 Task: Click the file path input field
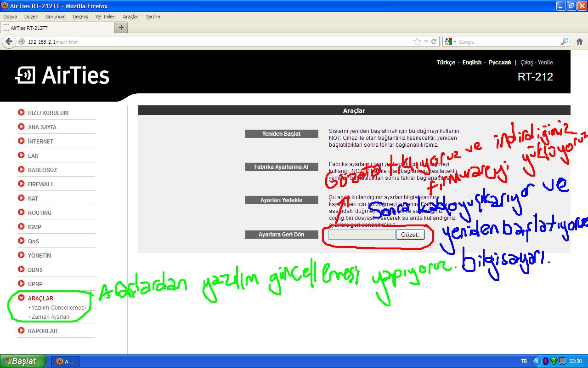point(362,235)
